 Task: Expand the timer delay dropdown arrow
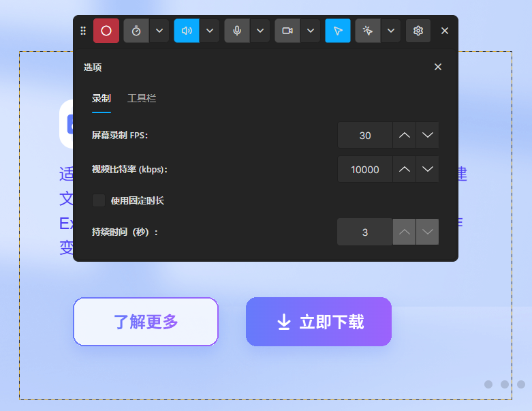(x=159, y=31)
